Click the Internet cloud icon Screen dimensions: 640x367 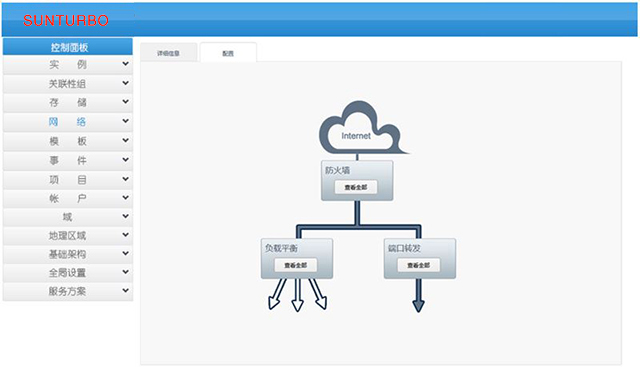[361, 128]
